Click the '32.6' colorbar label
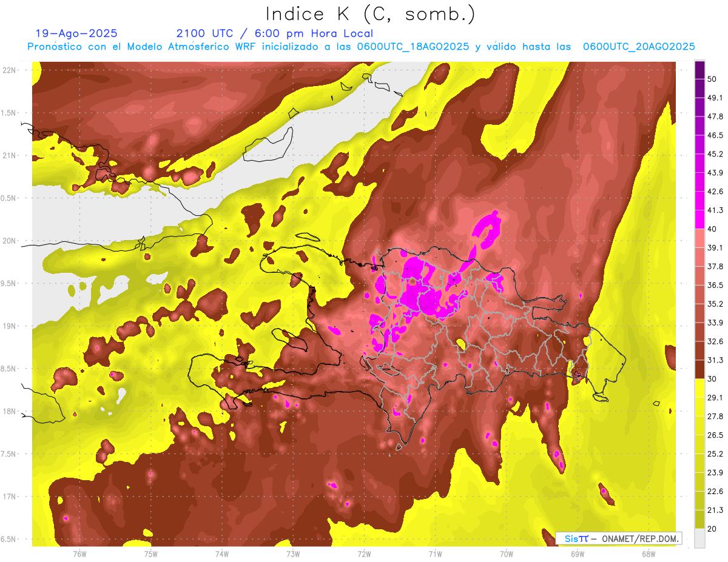The width and height of the screenshot is (728, 562). (x=715, y=341)
